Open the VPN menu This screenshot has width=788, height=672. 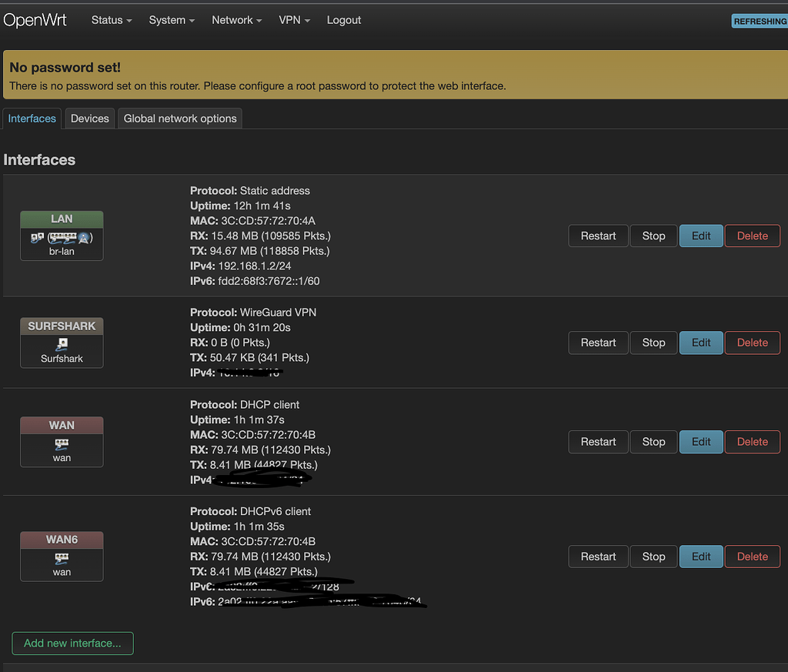[x=290, y=20]
